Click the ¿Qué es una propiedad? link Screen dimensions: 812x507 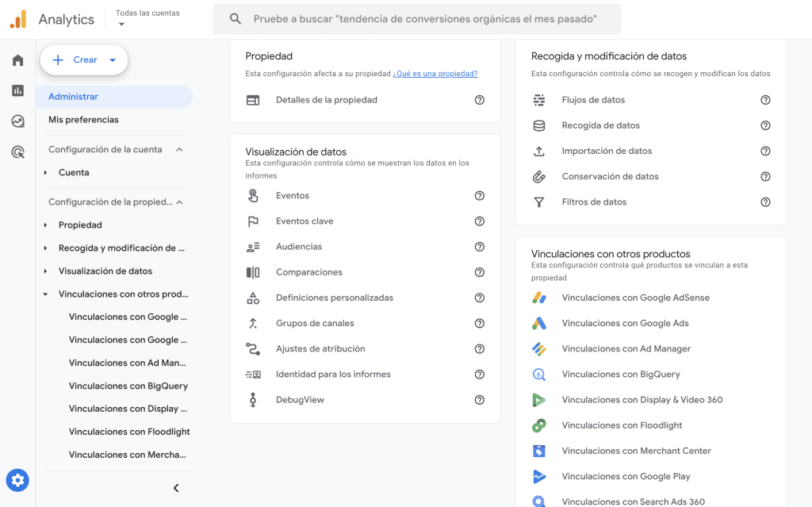(x=435, y=74)
